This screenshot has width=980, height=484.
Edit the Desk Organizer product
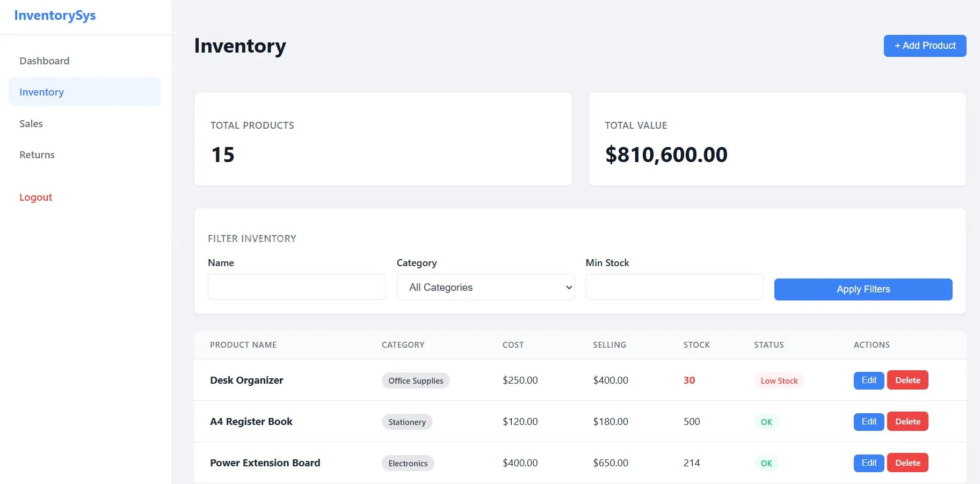869,380
